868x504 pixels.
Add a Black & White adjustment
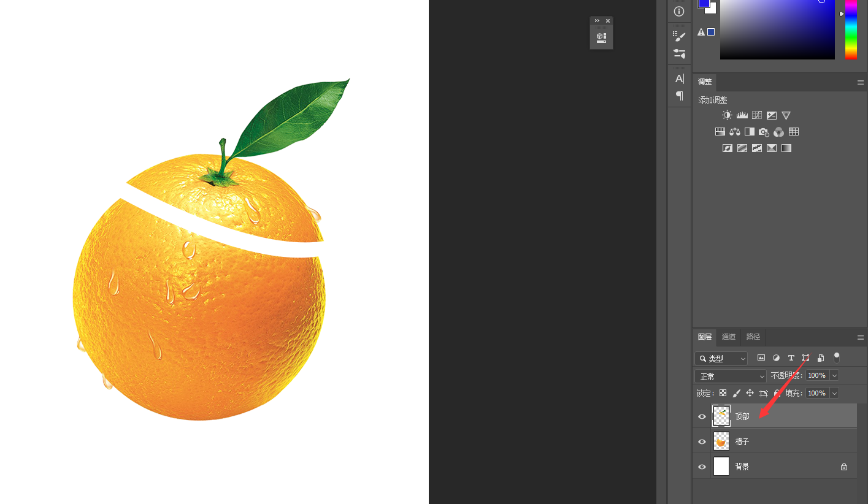(750, 132)
